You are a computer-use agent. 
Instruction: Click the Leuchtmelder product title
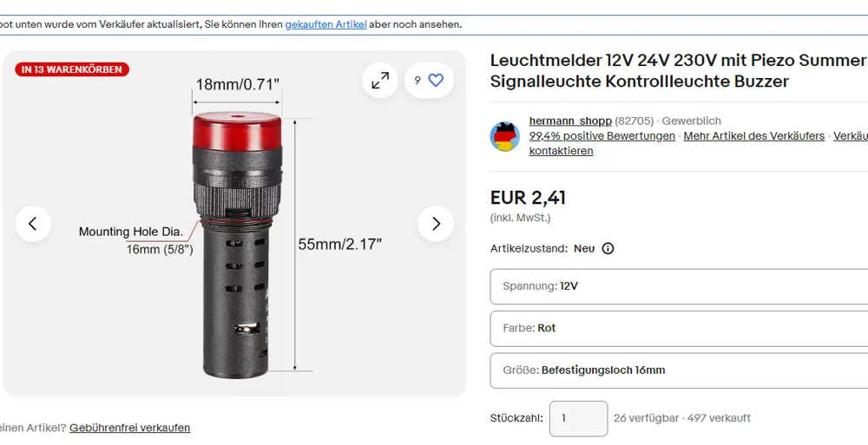(x=679, y=70)
